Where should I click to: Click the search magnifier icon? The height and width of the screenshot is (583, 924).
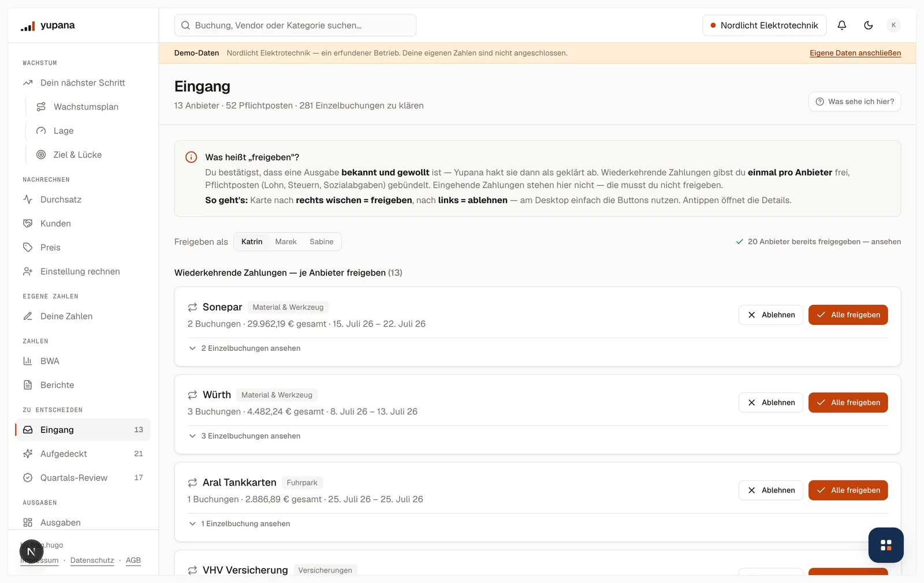185,25
